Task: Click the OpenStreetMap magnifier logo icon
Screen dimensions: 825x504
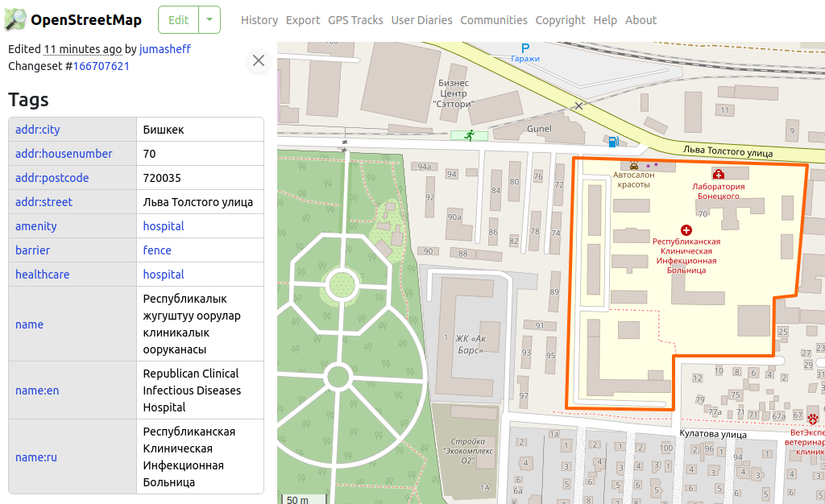Action: tap(15, 20)
